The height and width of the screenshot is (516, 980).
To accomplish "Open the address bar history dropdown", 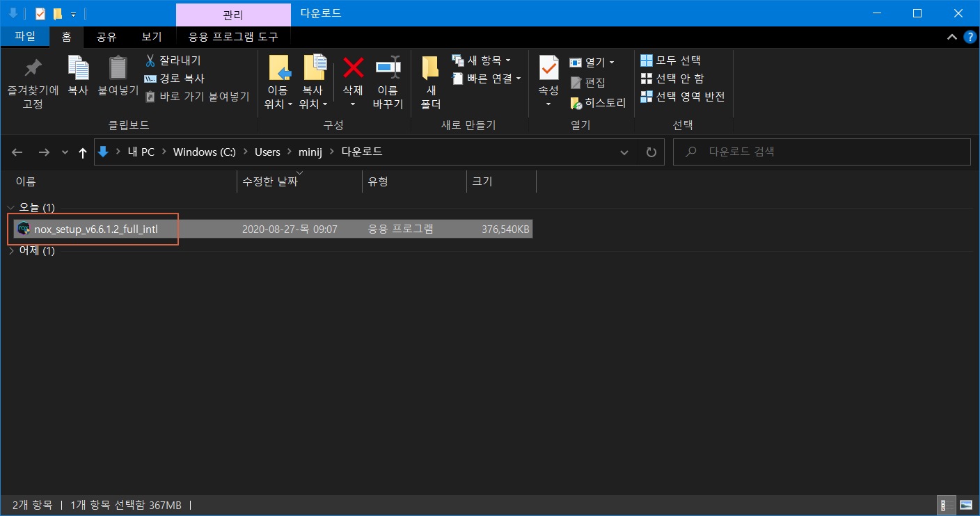I will coord(624,152).
